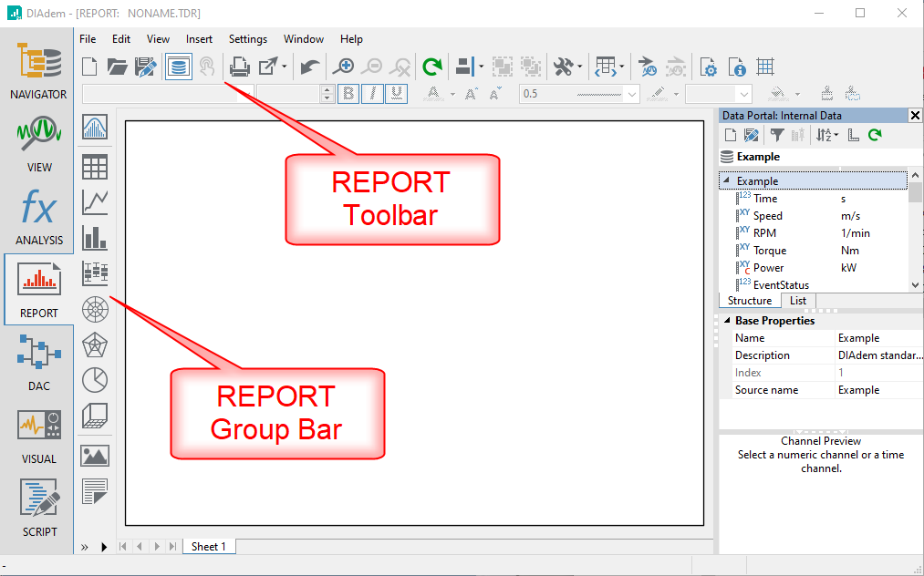Toggle Italic text formatting
The height and width of the screenshot is (576, 924).
pos(372,94)
